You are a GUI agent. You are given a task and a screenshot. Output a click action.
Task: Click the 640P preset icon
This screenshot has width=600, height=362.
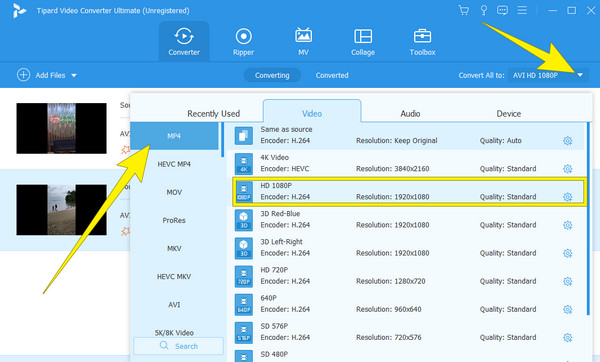tap(244, 305)
